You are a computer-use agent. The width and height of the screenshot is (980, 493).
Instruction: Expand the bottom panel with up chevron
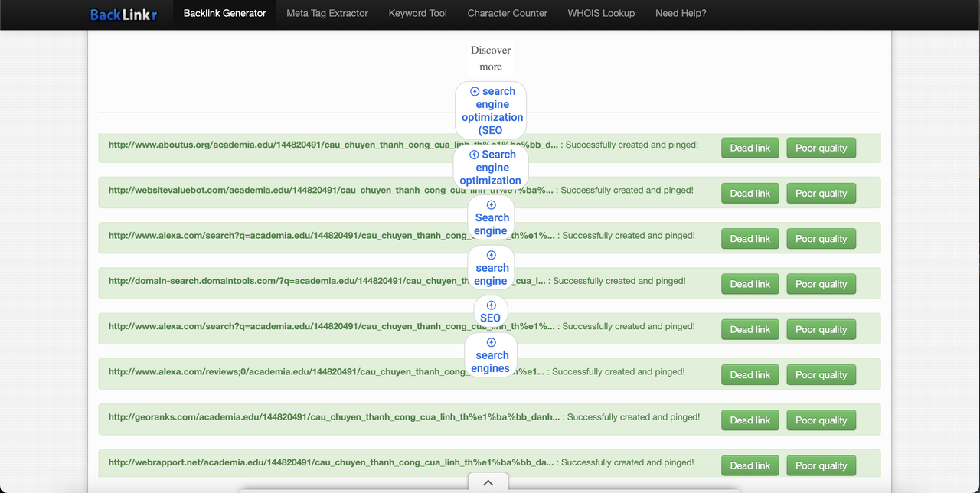(488, 483)
